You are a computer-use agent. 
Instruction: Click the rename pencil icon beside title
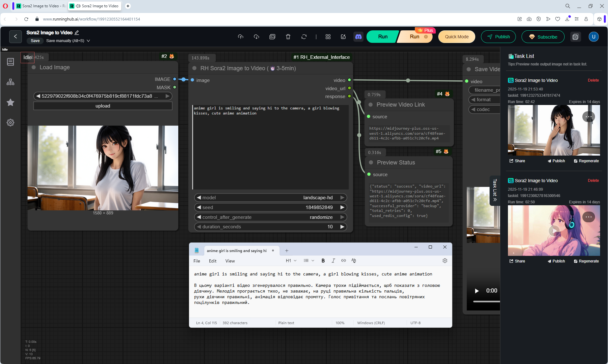point(77,33)
